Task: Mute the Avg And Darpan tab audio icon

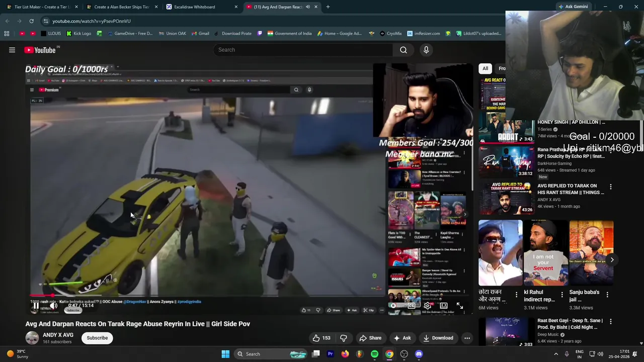Action: [307, 7]
